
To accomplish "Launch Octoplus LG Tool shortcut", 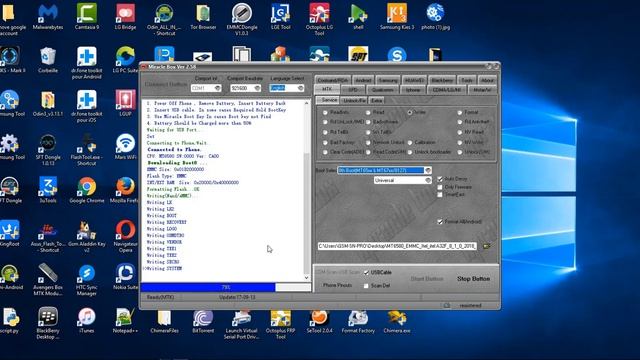I will (x=319, y=20).
